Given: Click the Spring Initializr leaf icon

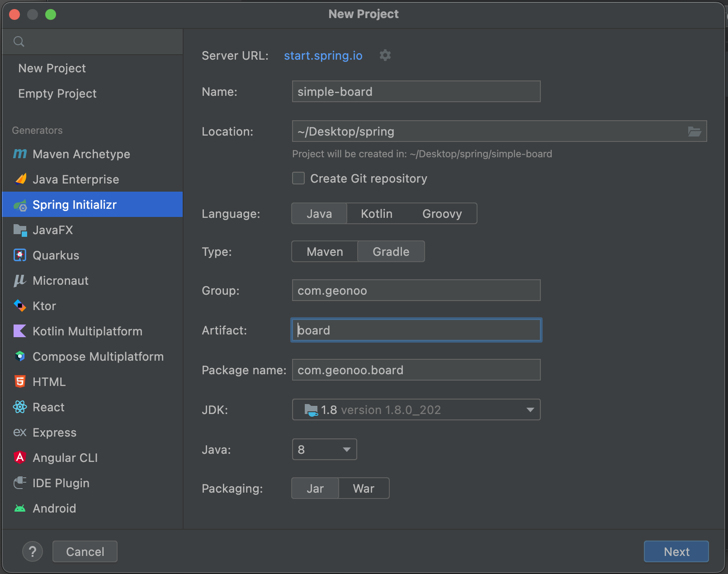Looking at the screenshot, I should (20, 205).
